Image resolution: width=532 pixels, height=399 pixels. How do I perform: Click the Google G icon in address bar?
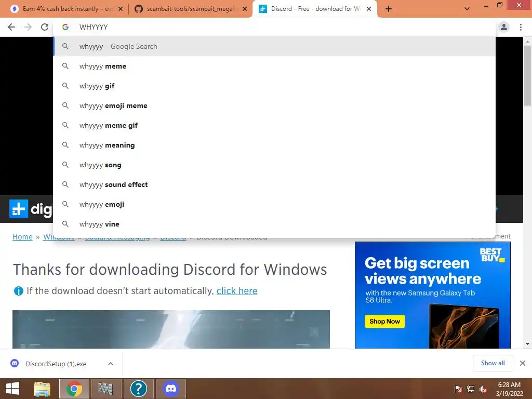pyautogui.click(x=65, y=27)
